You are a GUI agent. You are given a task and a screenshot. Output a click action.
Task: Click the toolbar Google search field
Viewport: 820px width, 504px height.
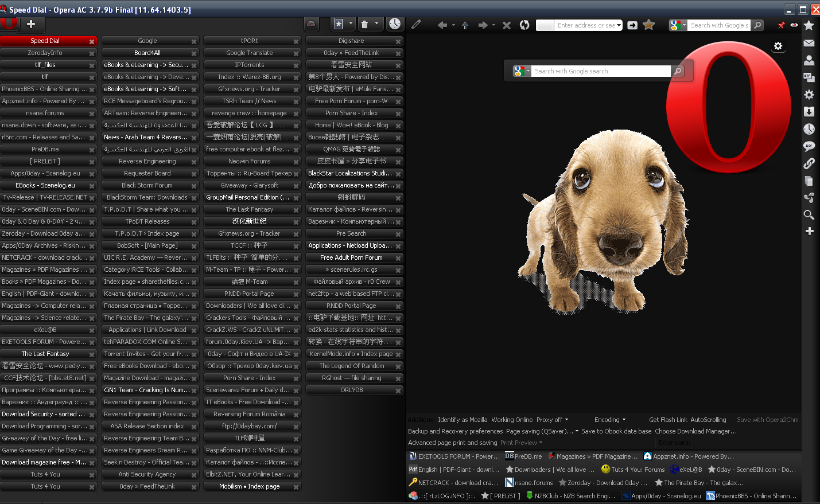pyautogui.click(x=719, y=25)
